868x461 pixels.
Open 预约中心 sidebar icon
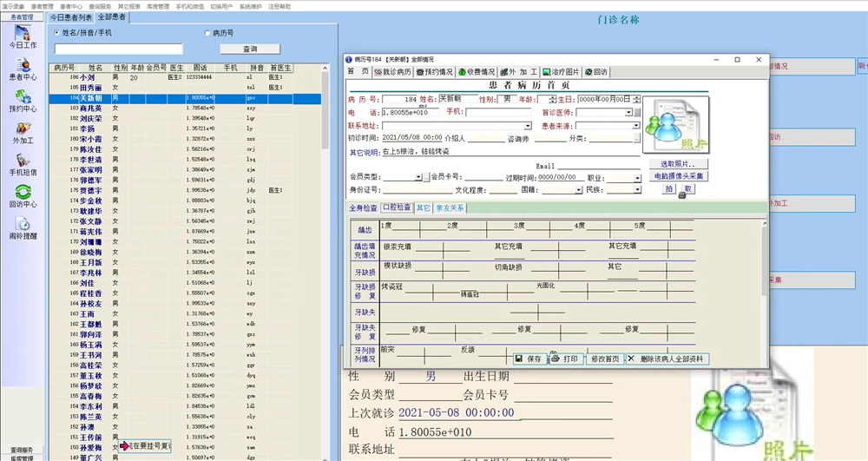(x=23, y=102)
